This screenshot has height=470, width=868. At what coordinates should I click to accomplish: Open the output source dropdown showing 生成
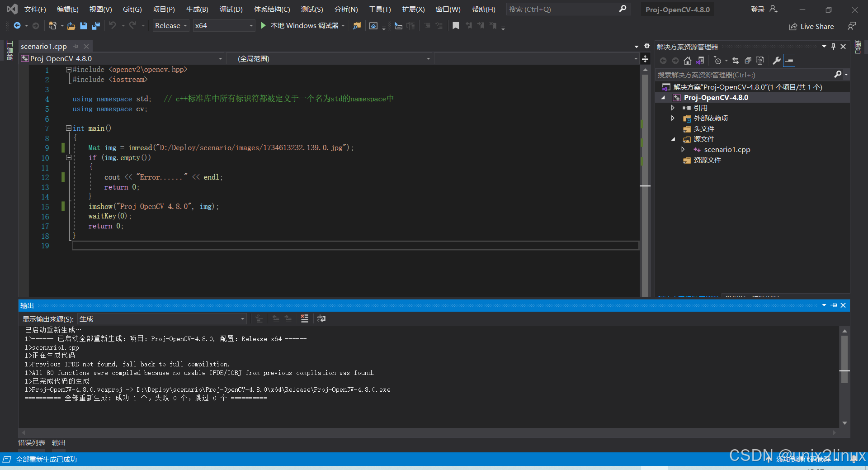coord(162,319)
